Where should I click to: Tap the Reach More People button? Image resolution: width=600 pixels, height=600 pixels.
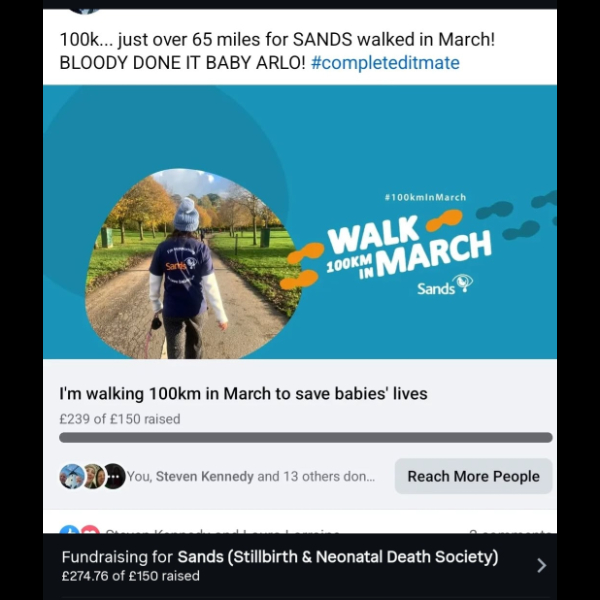coord(473,476)
